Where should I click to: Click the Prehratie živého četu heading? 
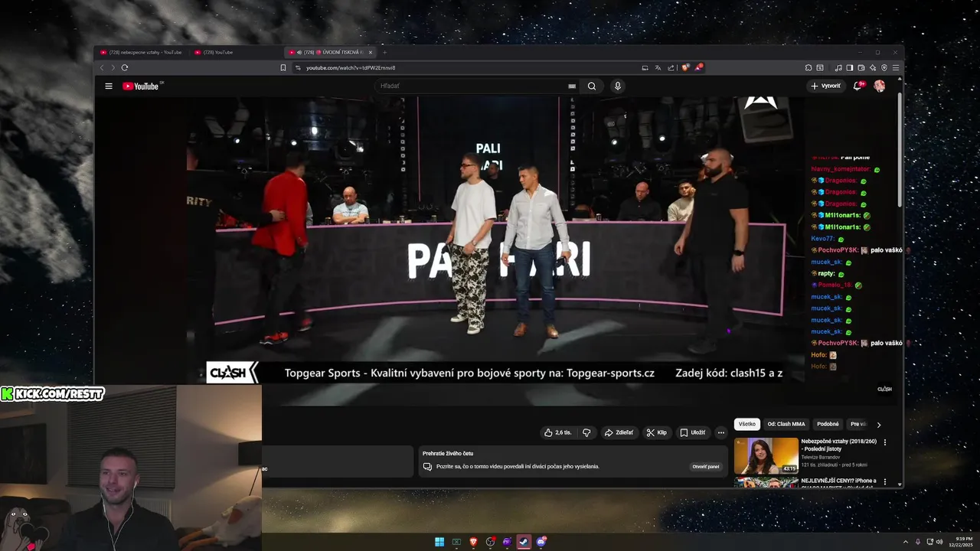click(448, 453)
